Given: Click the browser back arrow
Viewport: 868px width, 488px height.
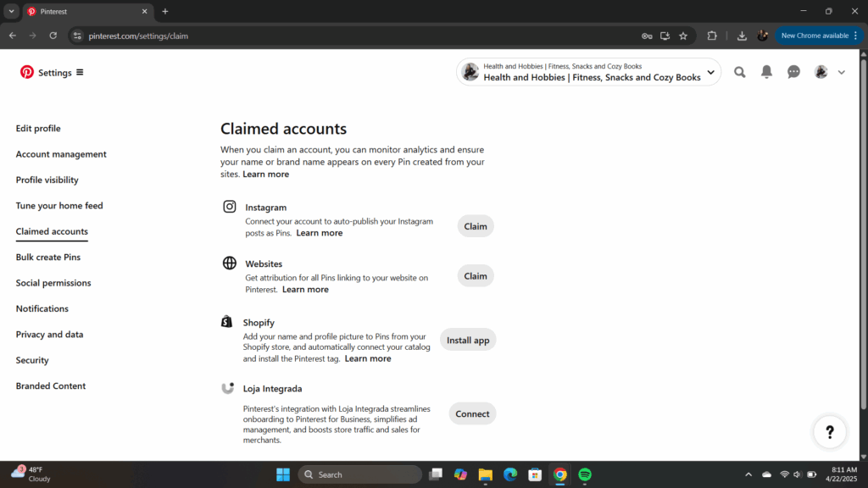Looking at the screenshot, I should pos(12,36).
